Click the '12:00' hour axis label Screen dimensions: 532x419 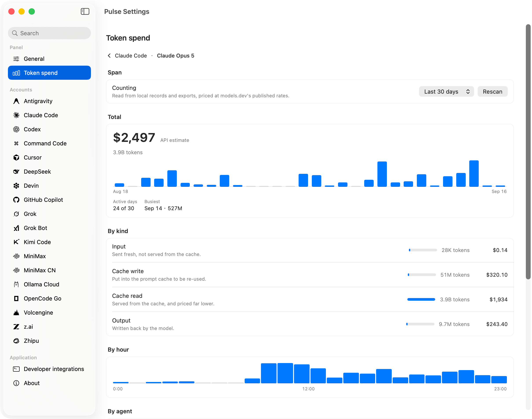(x=308, y=389)
